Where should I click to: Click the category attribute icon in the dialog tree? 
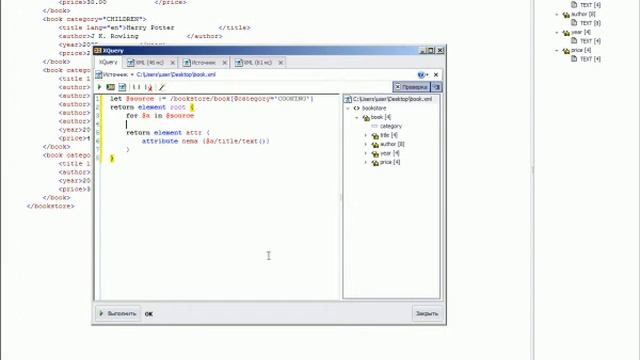coord(375,126)
